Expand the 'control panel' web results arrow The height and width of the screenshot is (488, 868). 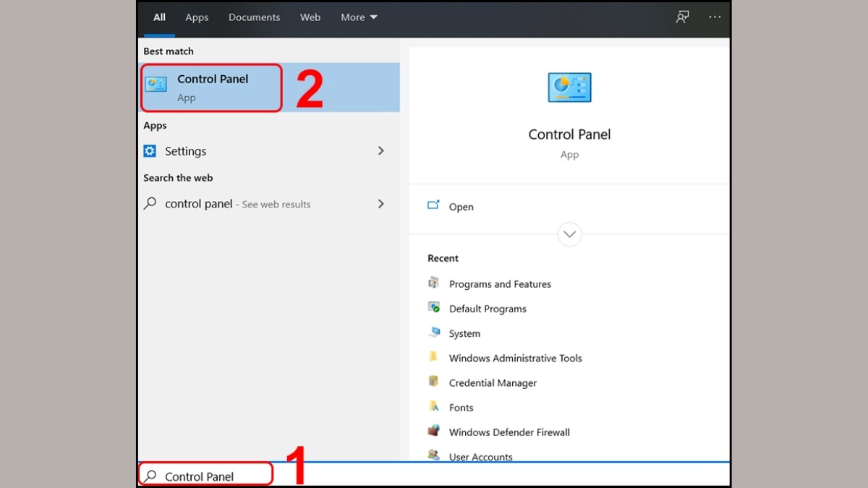[381, 204]
